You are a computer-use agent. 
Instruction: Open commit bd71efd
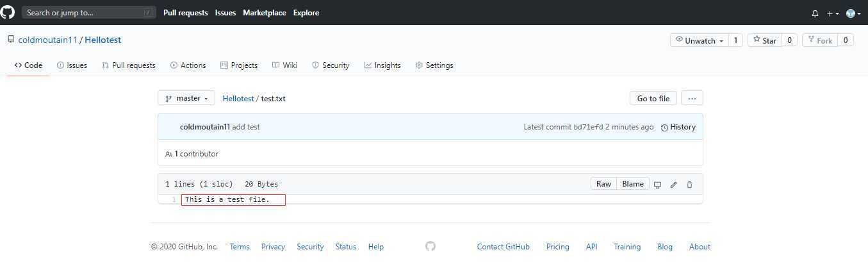coord(589,127)
